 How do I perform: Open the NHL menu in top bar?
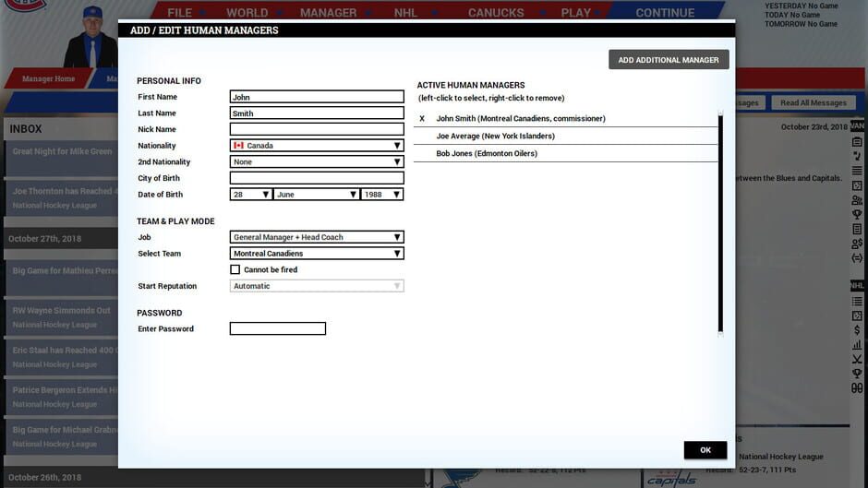click(x=405, y=12)
